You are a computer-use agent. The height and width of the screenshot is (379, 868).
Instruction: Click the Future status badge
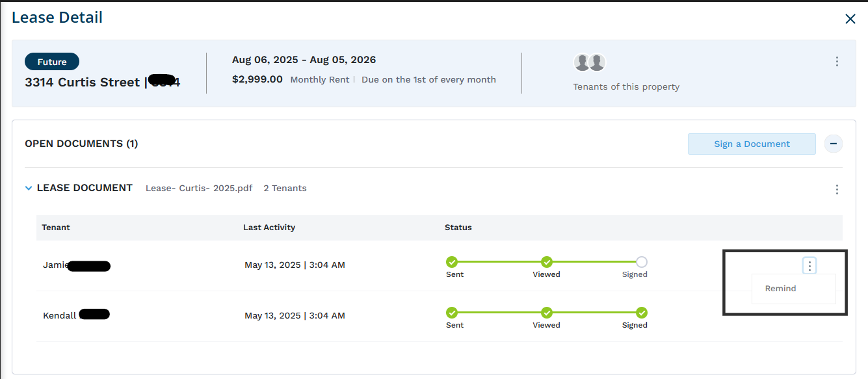coord(52,62)
